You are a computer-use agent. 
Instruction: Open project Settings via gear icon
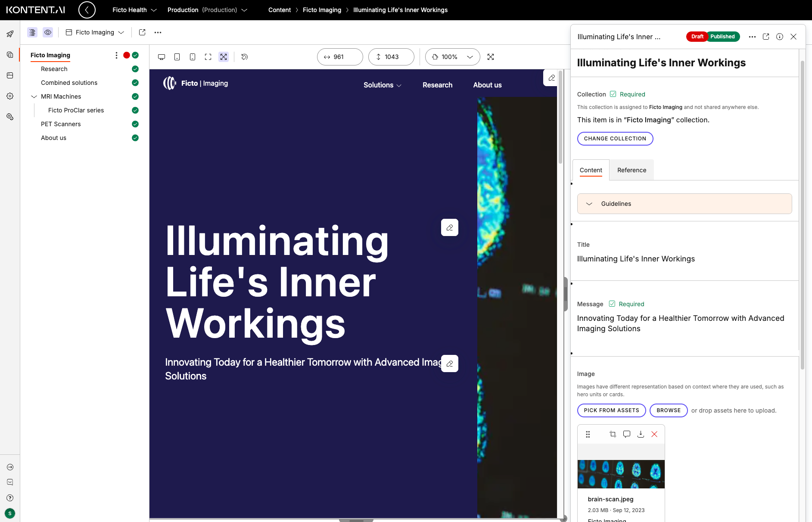click(10, 96)
